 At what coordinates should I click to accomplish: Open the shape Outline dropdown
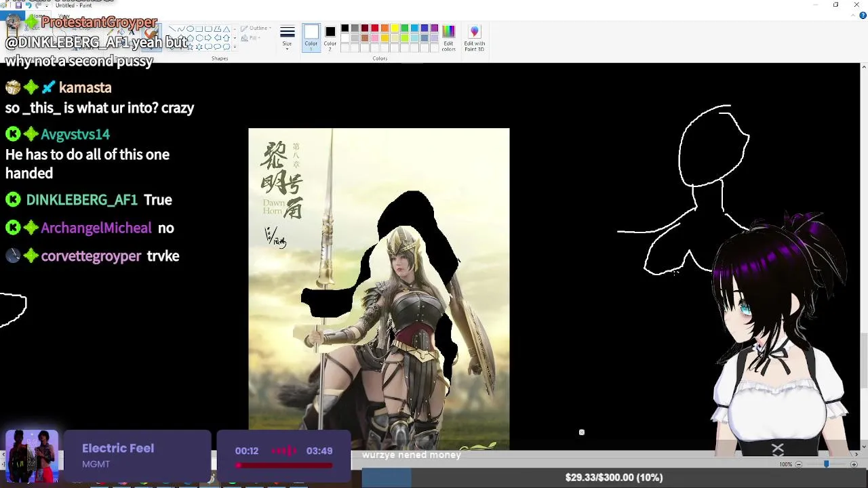[256, 28]
